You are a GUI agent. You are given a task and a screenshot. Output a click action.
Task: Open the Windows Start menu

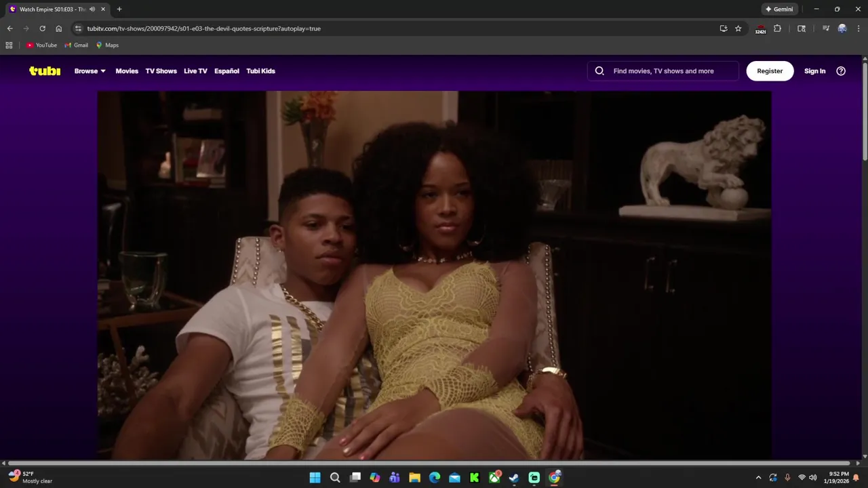(x=315, y=478)
